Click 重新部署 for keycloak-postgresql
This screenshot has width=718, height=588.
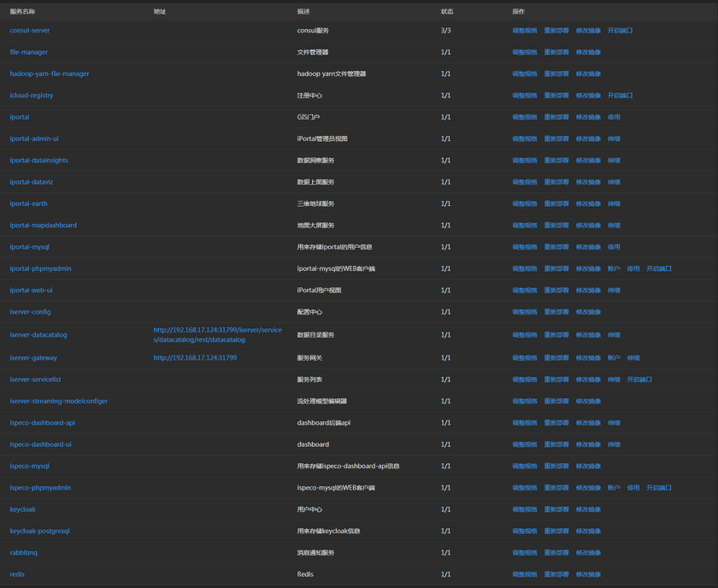click(556, 531)
